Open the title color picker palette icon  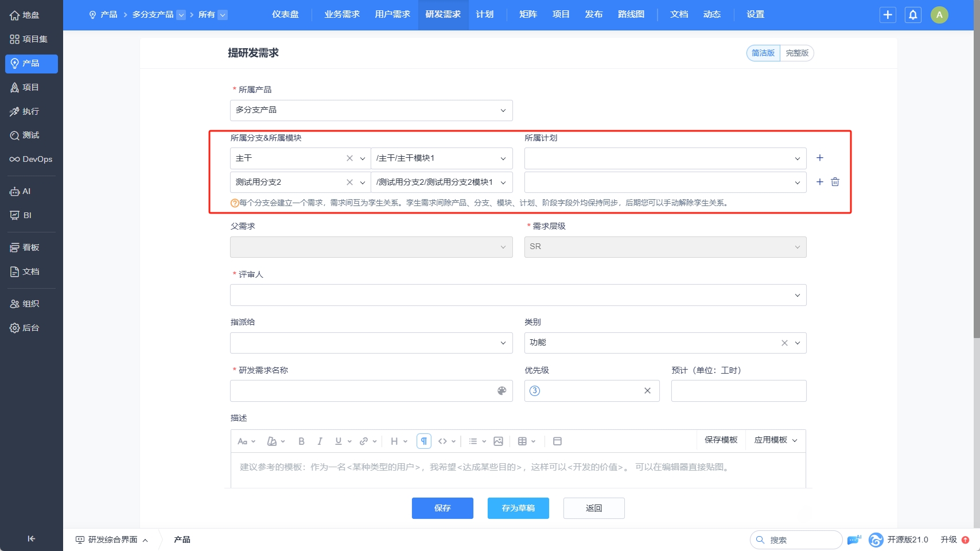tap(501, 391)
